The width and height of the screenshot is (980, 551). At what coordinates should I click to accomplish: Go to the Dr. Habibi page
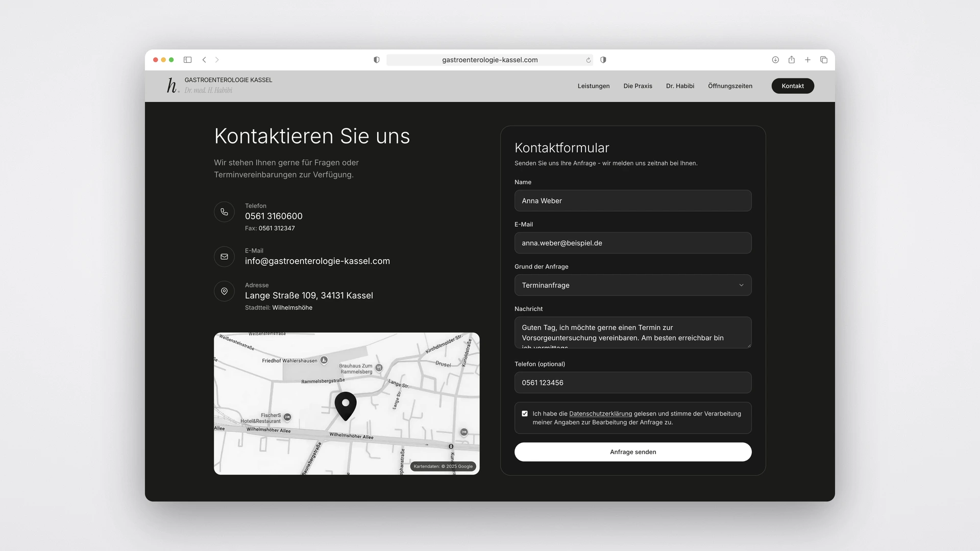pyautogui.click(x=680, y=86)
